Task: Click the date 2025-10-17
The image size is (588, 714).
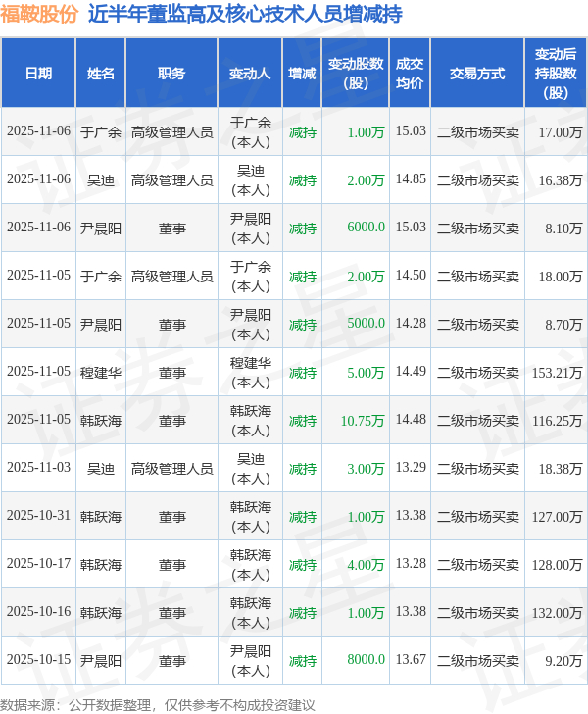Action: pos(38,563)
